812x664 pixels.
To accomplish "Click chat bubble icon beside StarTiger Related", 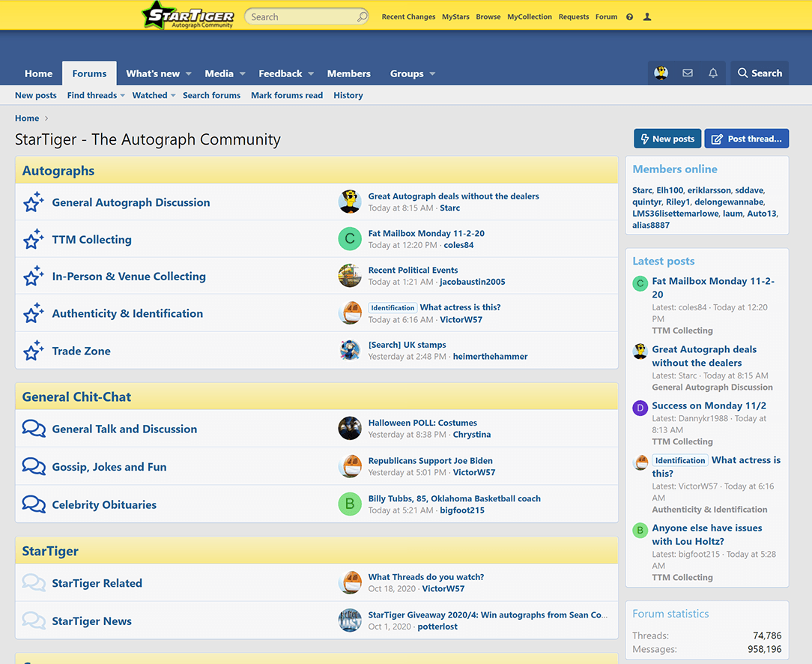I will tap(34, 582).
